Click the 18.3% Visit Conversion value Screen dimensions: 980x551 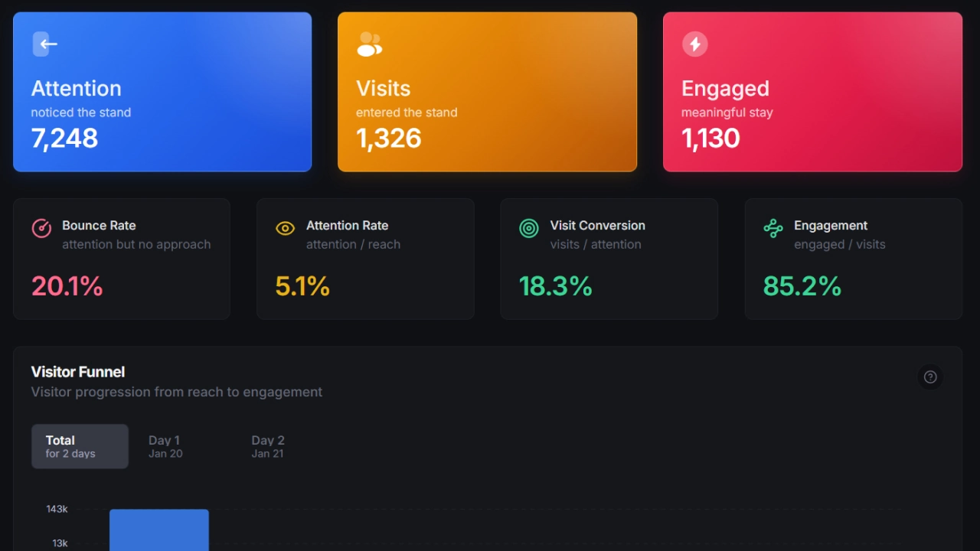[556, 286]
